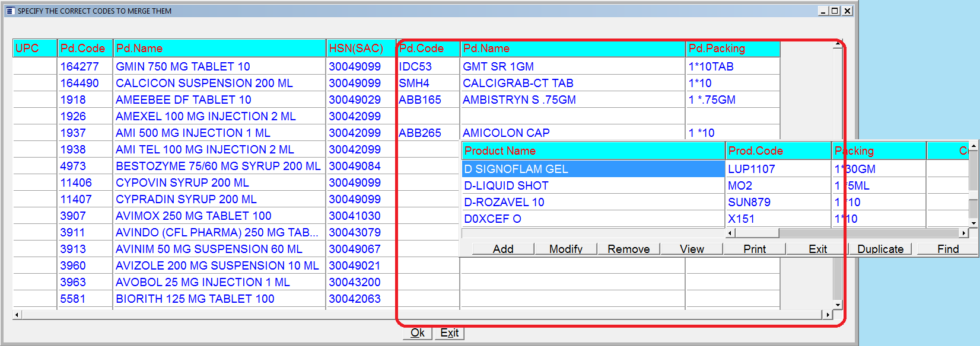Screen dimensions: 980x346
Task: Click the View button
Action: tap(692, 249)
